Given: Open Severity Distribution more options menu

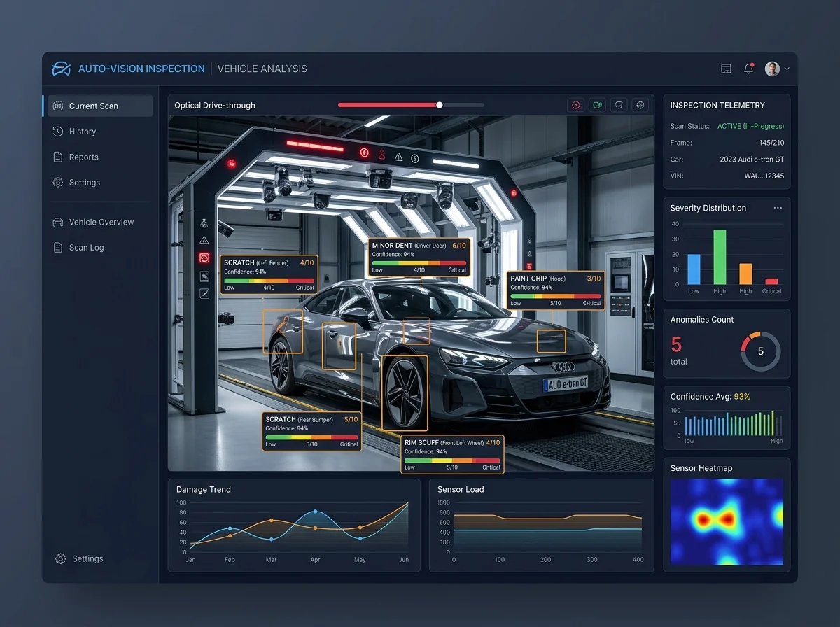Looking at the screenshot, I should (x=778, y=208).
